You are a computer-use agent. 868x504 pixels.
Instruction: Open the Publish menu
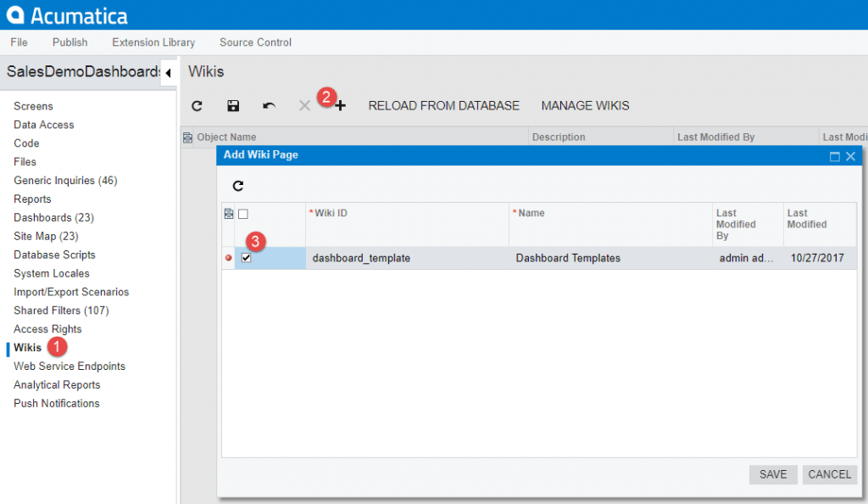coord(70,42)
